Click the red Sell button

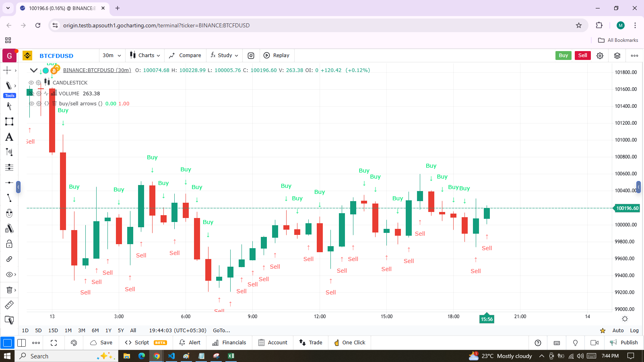click(x=582, y=56)
